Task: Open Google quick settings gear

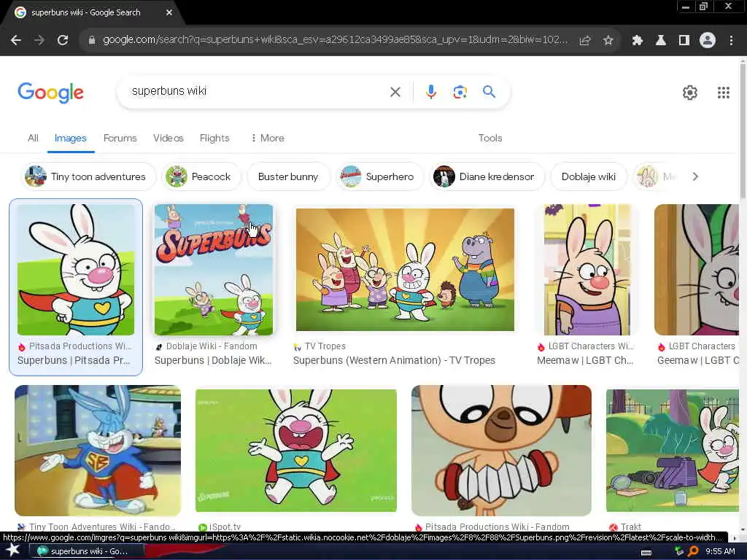Action: coord(690,93)
